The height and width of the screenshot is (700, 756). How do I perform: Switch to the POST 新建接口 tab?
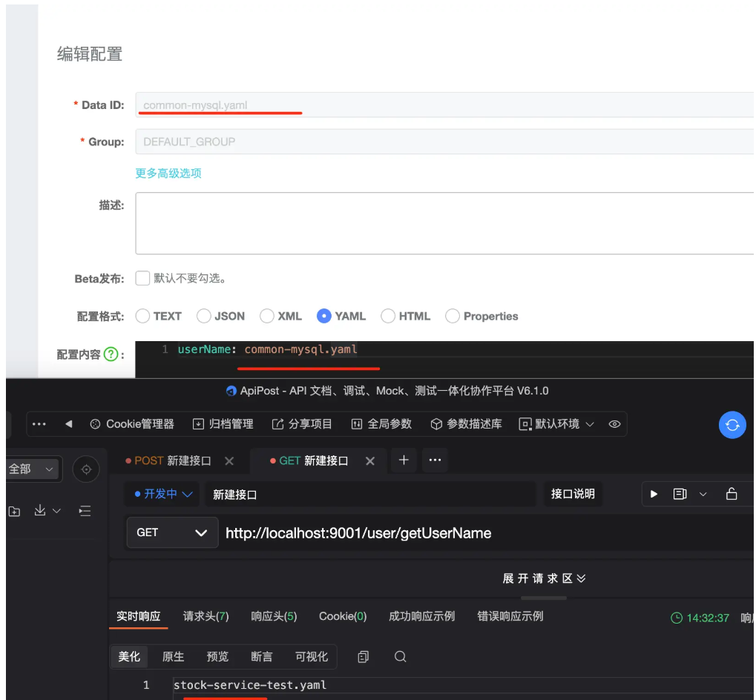point(172,460)
